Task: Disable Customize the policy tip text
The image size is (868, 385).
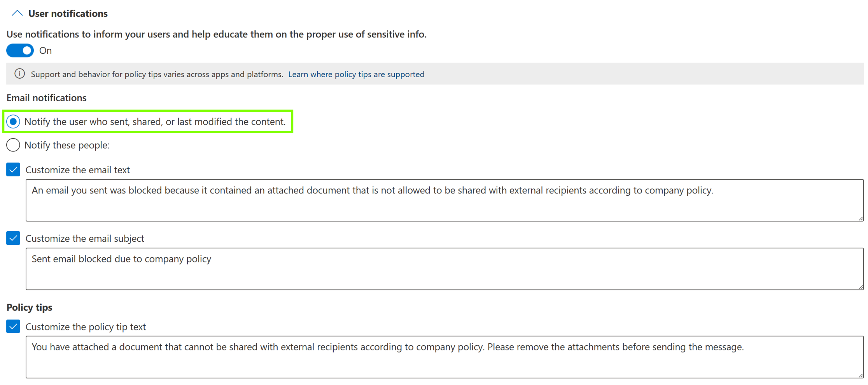Action: (x=13, y=326)
